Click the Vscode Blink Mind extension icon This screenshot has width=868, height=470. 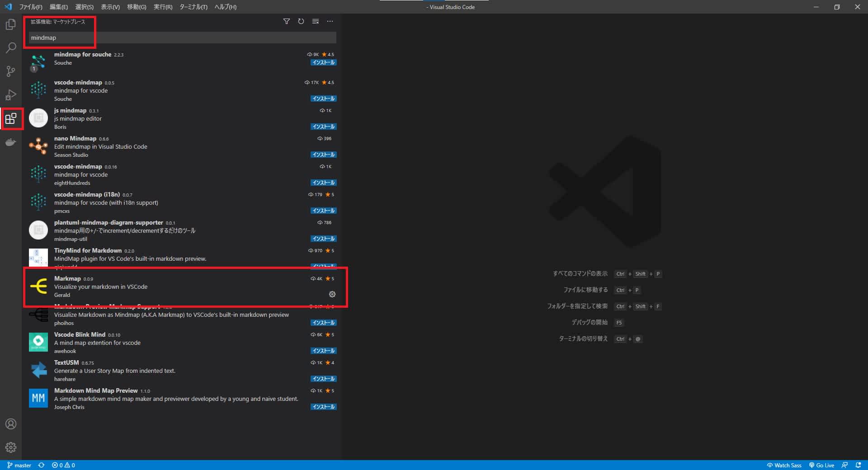point(38,342)
